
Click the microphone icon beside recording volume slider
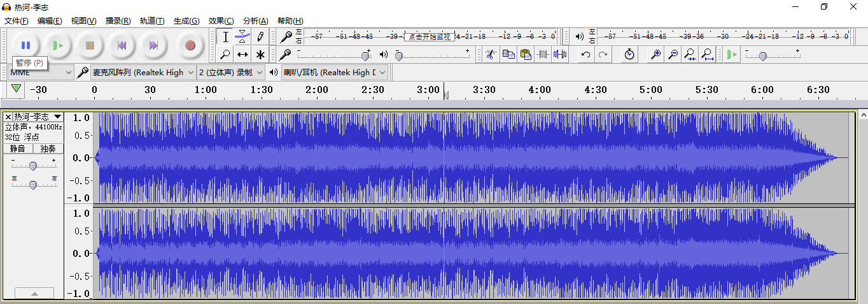(286, 54)
